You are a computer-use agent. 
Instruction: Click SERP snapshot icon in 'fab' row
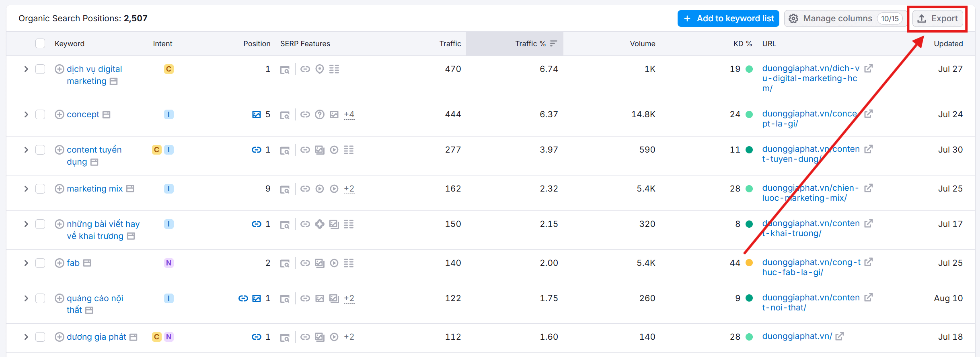click(285, 263)
